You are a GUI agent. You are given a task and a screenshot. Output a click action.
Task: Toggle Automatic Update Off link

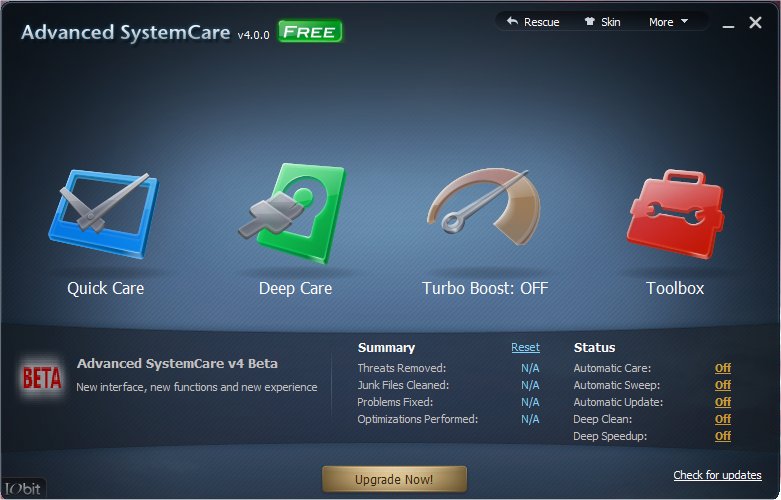pyautogui.click(x=723, y=402)
